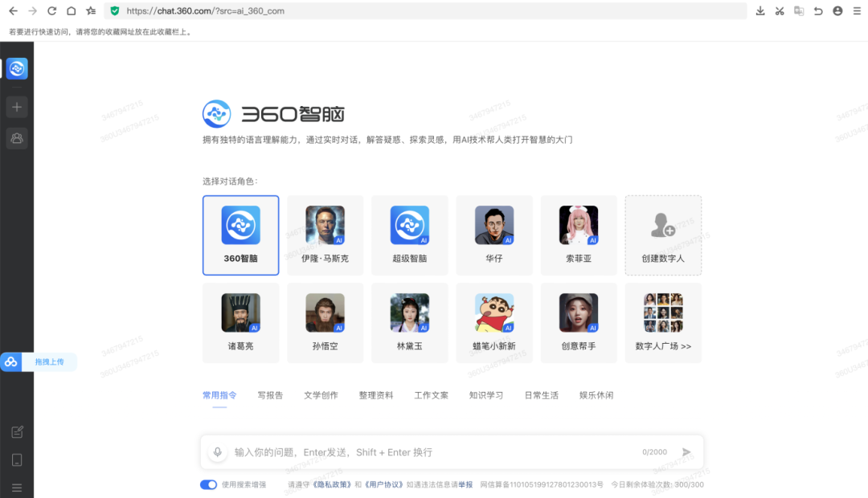Open browser hamburger menu
The image size is (868, 498).
tap(857, 11)
